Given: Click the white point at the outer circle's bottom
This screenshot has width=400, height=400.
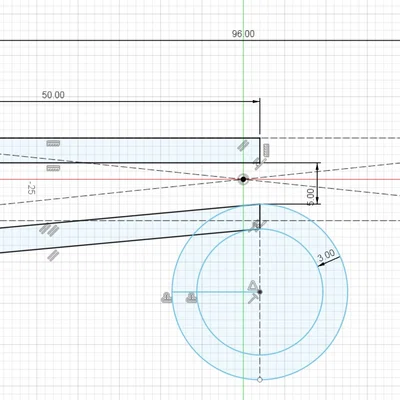Looking at the screenshot, I should (x=260, y=379).
